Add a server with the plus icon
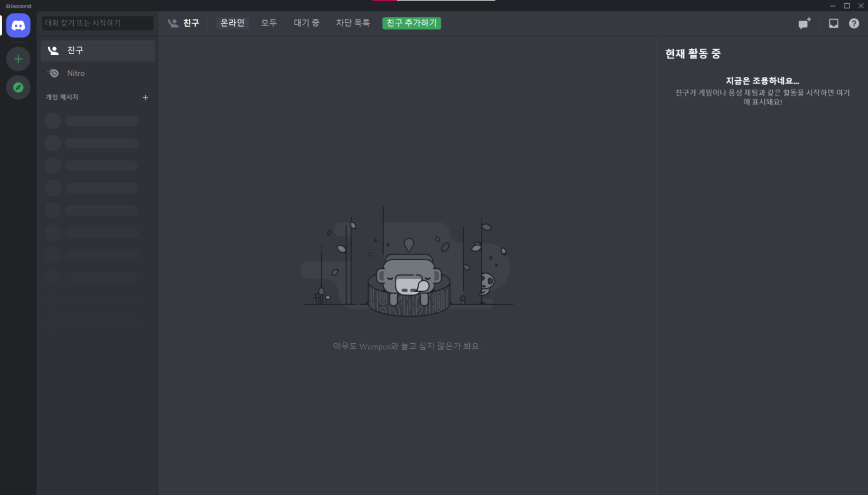This screenshot has width=868, height=495. pos(18,59)
